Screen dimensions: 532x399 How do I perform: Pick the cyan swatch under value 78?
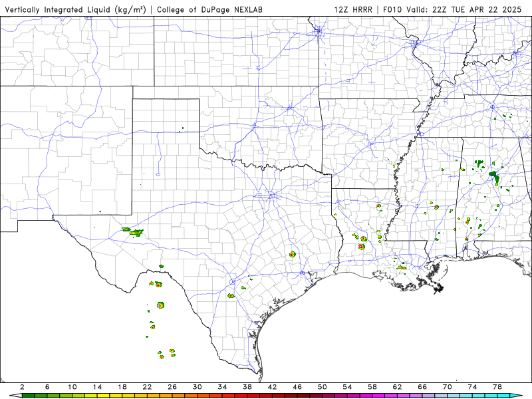pos(503,396)
